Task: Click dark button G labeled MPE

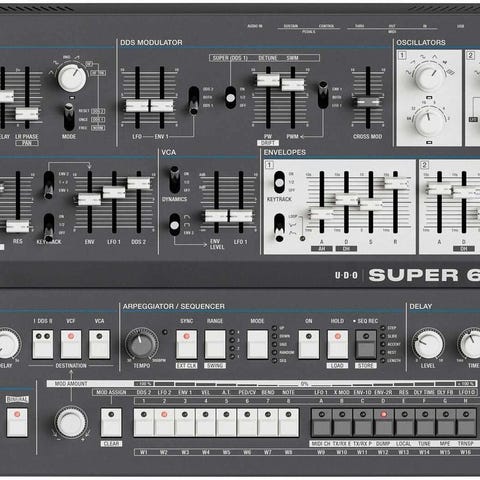Action: 445,422
